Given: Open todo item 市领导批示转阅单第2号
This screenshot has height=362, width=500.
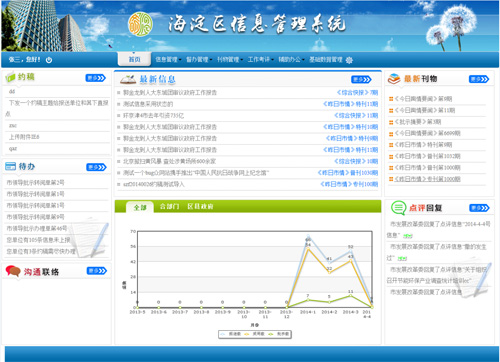Looking at the screenshot, I should click(x=35, y=182).
